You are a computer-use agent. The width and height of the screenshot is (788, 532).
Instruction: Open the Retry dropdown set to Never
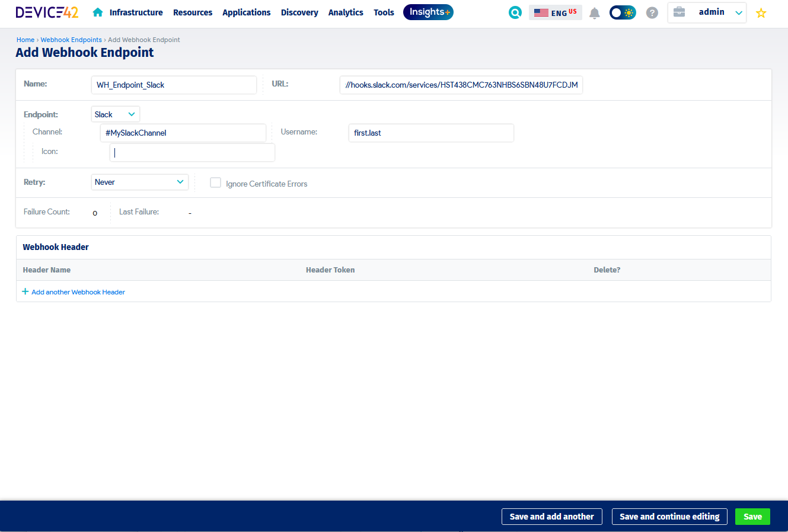click(x=140, y=182)
